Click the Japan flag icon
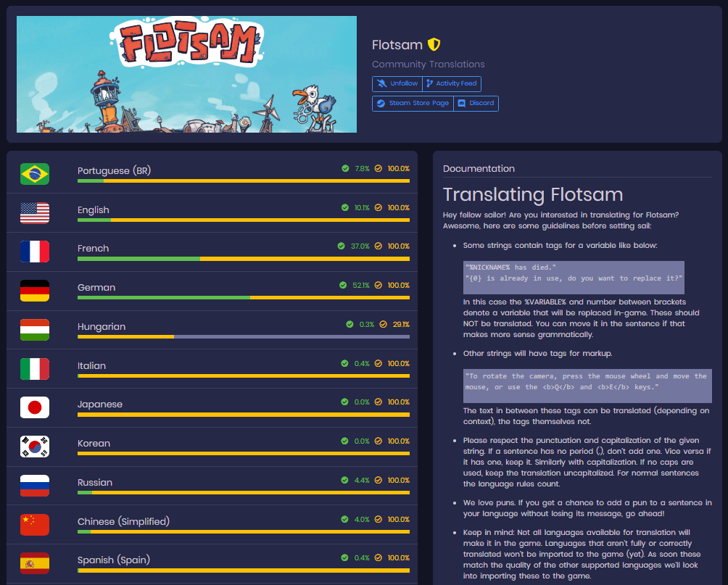 pos(35,407)
